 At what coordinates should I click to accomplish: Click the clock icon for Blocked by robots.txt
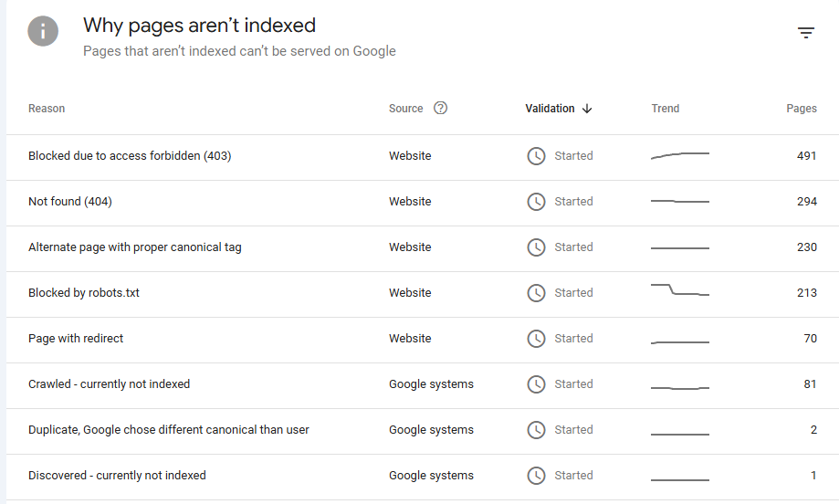(536, 293)
